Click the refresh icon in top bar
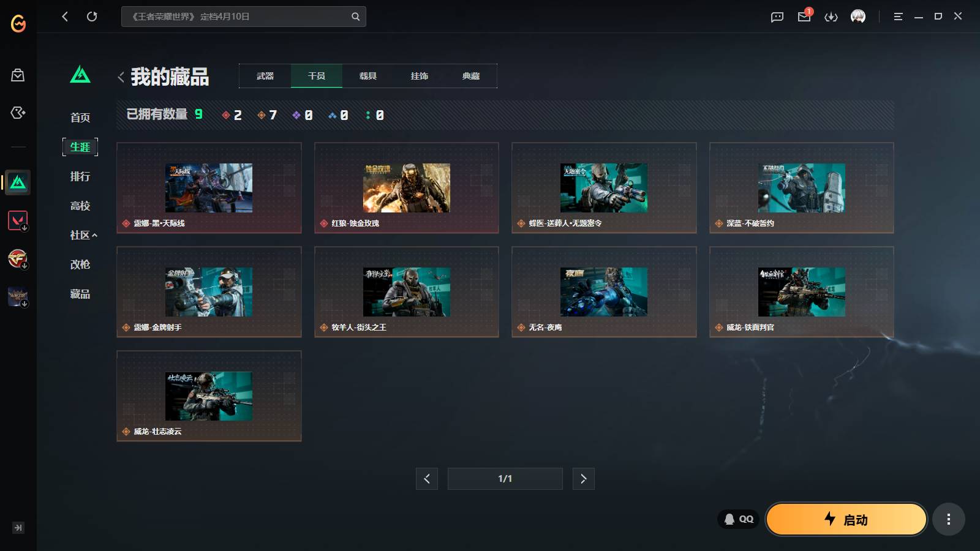 [x=92, y=17]
